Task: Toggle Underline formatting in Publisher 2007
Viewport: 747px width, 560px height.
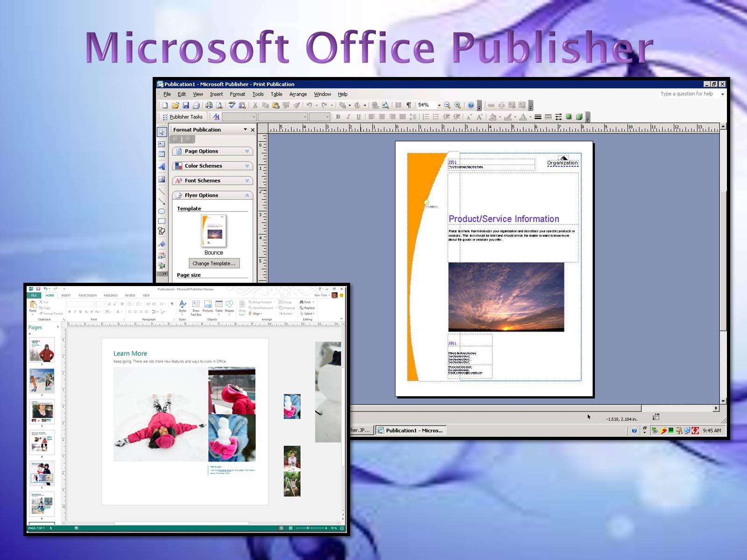Action: 359,117
